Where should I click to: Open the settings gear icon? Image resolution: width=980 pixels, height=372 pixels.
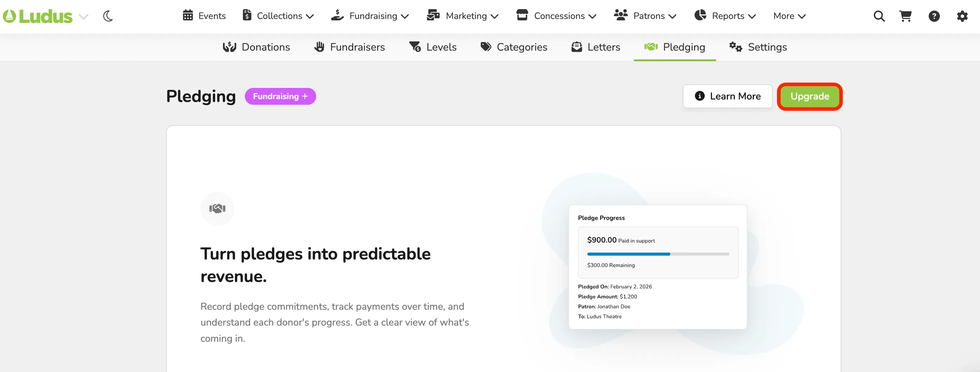[x=962, y=17]
